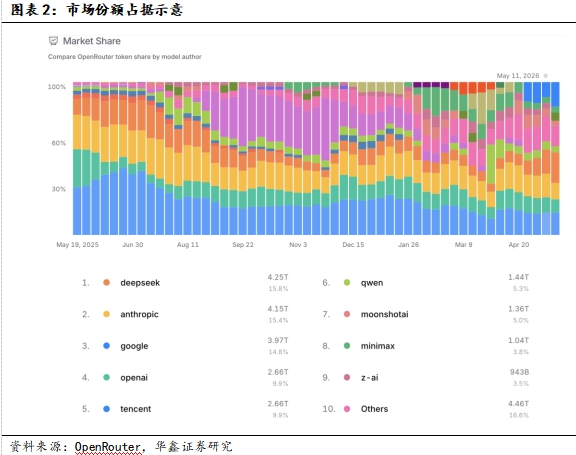The image size is (576, 455).
Task: Select the pink Others legend dot
Action: (347, 409)
